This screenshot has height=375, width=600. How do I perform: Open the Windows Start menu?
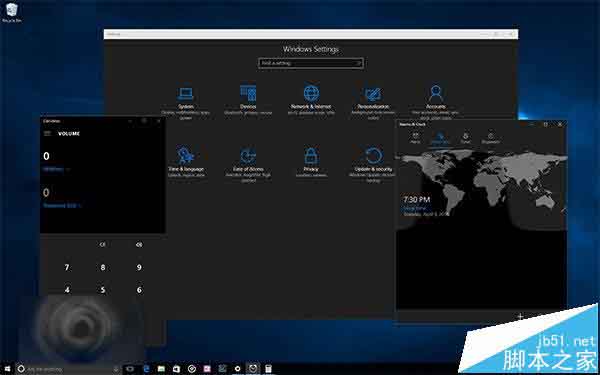[7, 368]
